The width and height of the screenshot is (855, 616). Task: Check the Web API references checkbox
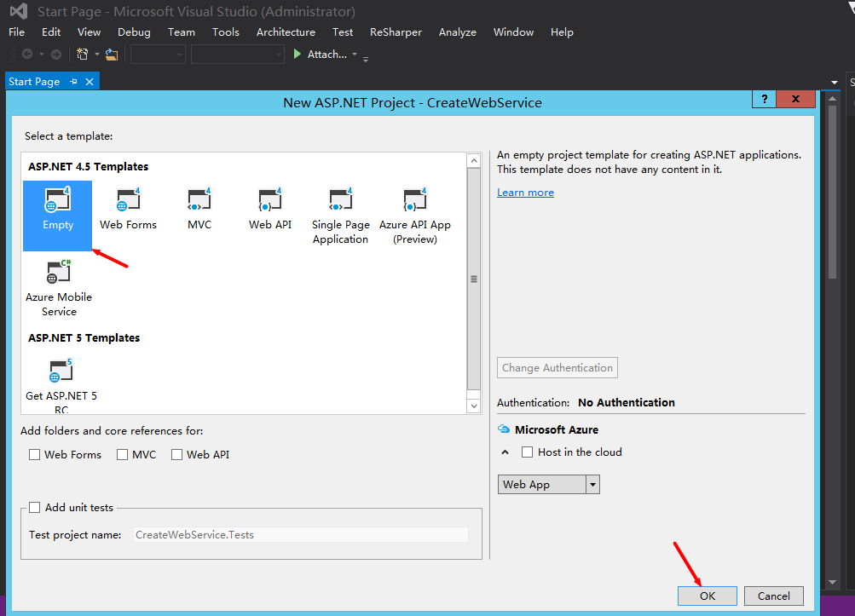[176, 455]
